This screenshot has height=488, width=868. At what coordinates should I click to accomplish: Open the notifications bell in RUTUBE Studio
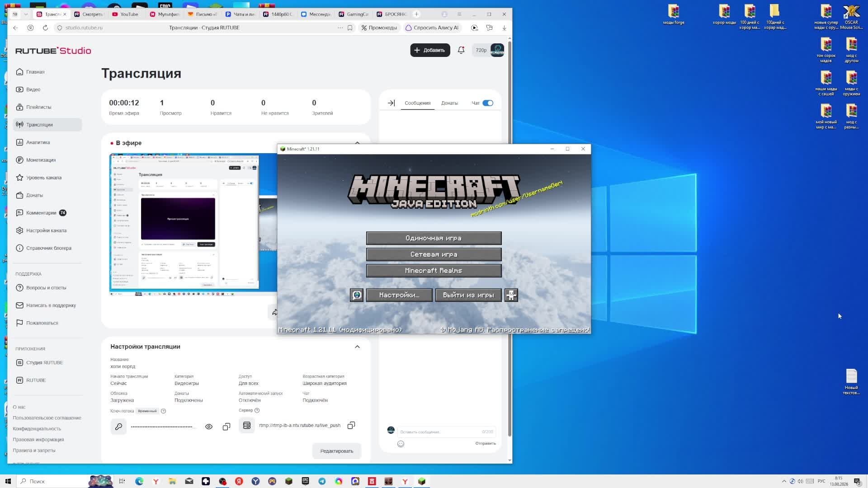[461, 50]
